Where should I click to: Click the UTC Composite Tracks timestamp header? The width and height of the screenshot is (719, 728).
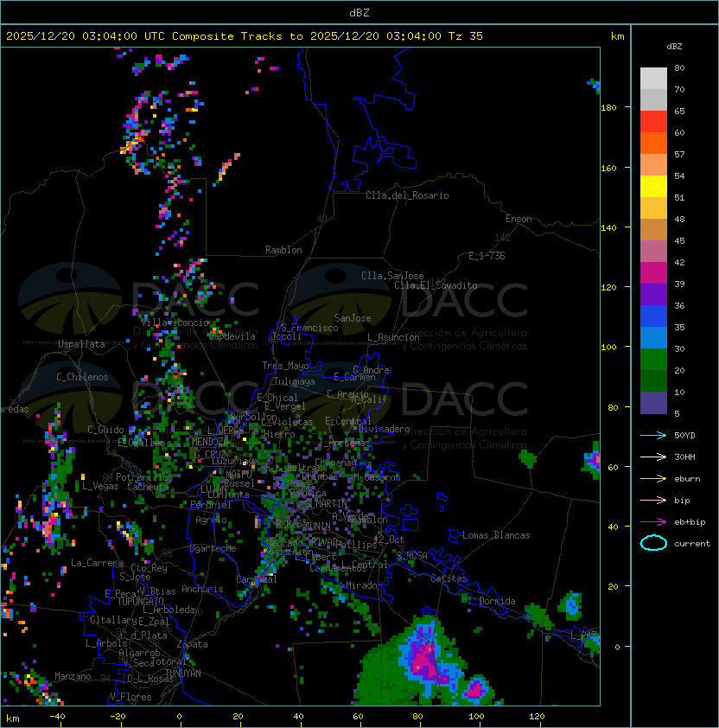point(245,36)
